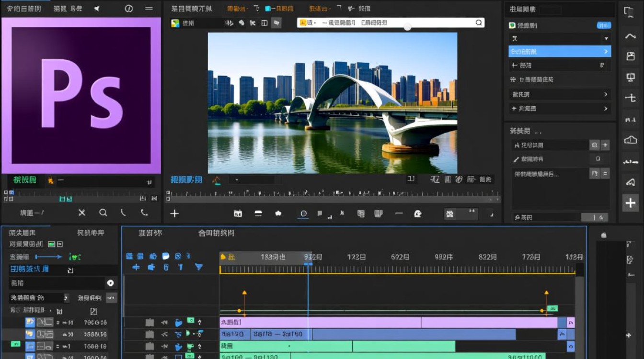Screen dimensions: 644x359
Task: Toggle the green badge on the pink clip track
Action: (x=190, y=320)
